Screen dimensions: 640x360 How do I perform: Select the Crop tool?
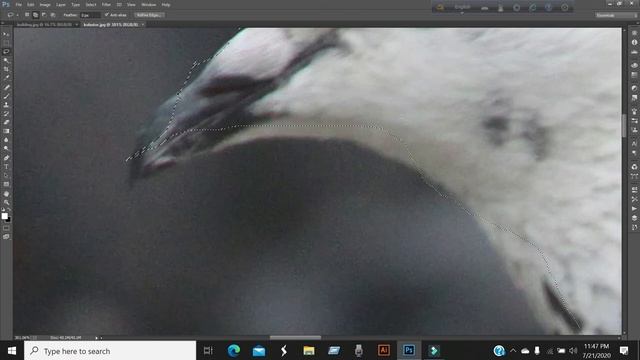pos(6,69)
